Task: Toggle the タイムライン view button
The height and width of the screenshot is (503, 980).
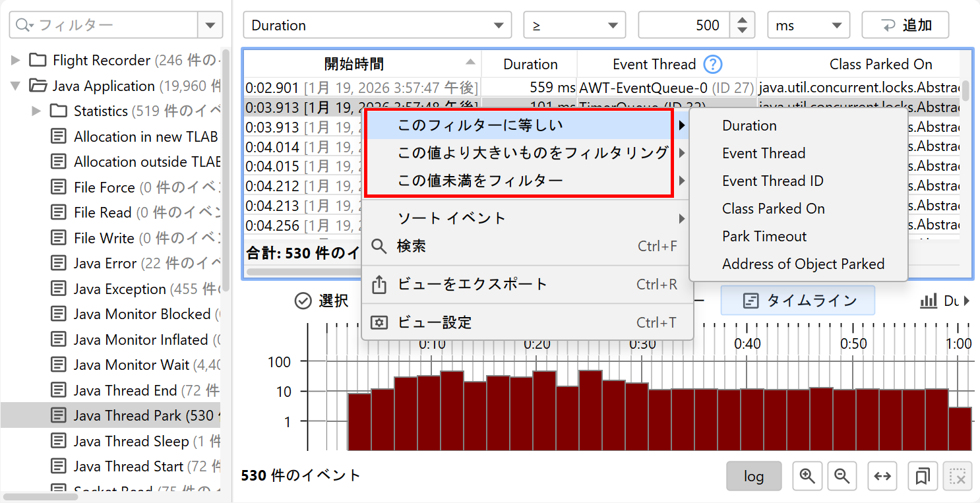Action: (797, 301)
